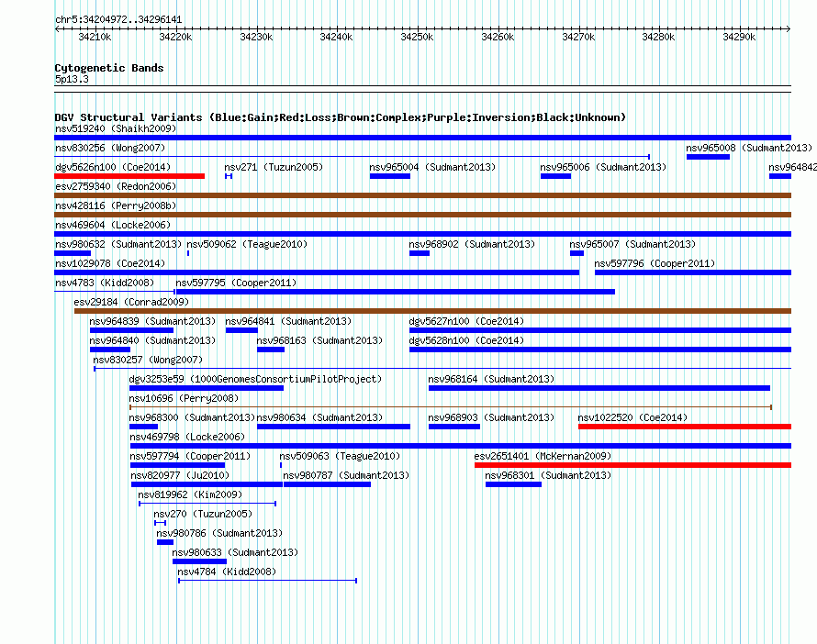This screenshot has height=644, width=817.
Task: Select the nsv469604 (Locke2006) label
Action: pos(113,225)
